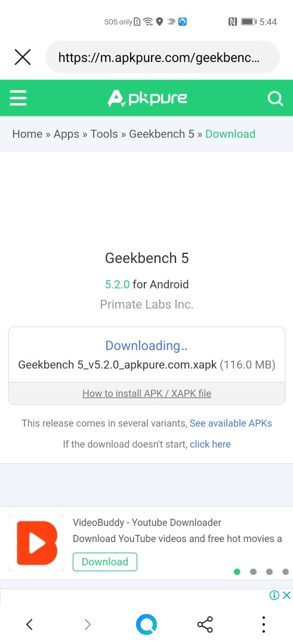Tap click here to restart download
Screen dimensions: 293x644
tap(210, 444)
